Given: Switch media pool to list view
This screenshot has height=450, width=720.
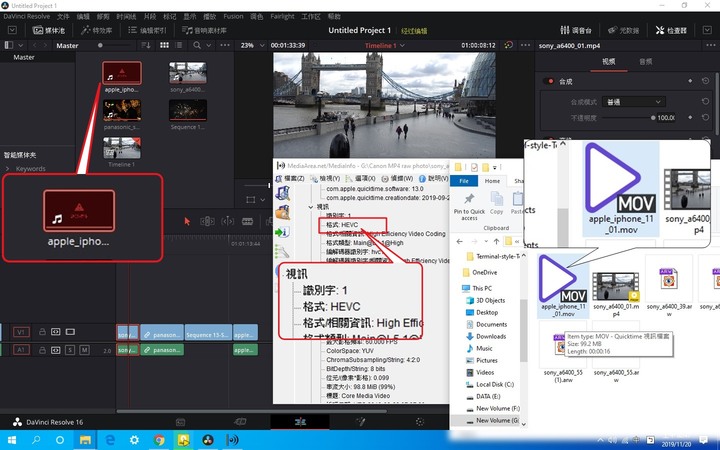Looking at the screenshot, I should [x=179, y=45].
